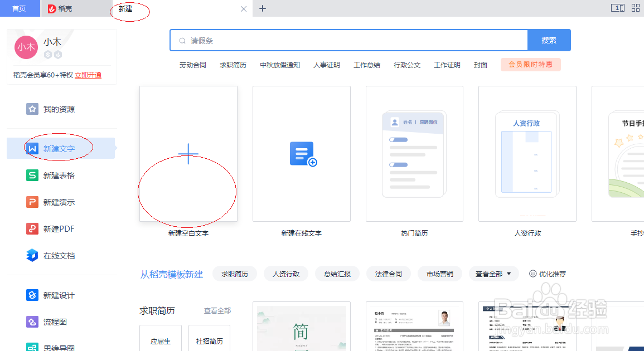This screenshot has width=644, height=351.
Task: Click the window layout icon at top right
Action: click(618, 8)
